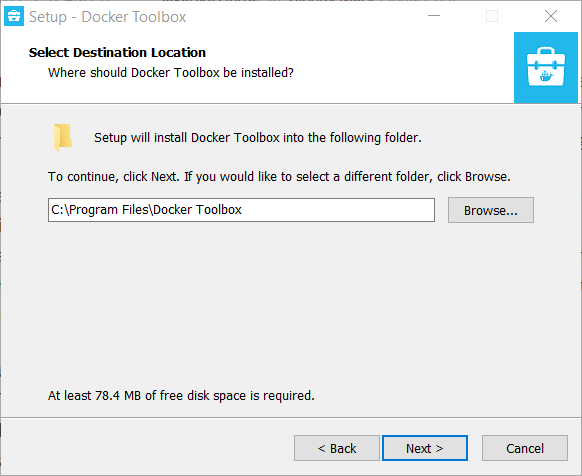Click the free disk space requirement text
The width and height of the screenshot is (582, 476).
pos(181,396)
